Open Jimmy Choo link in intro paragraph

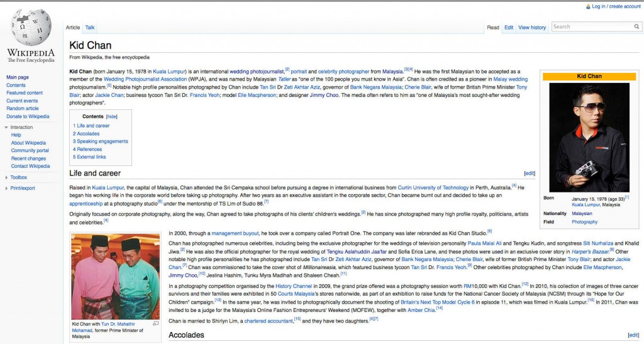324,95
